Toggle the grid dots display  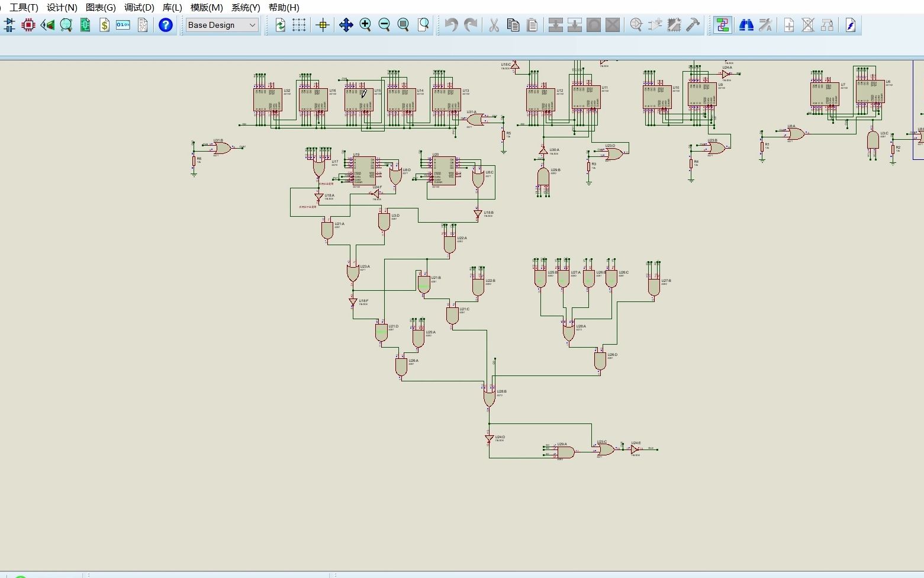pos(299,25)
